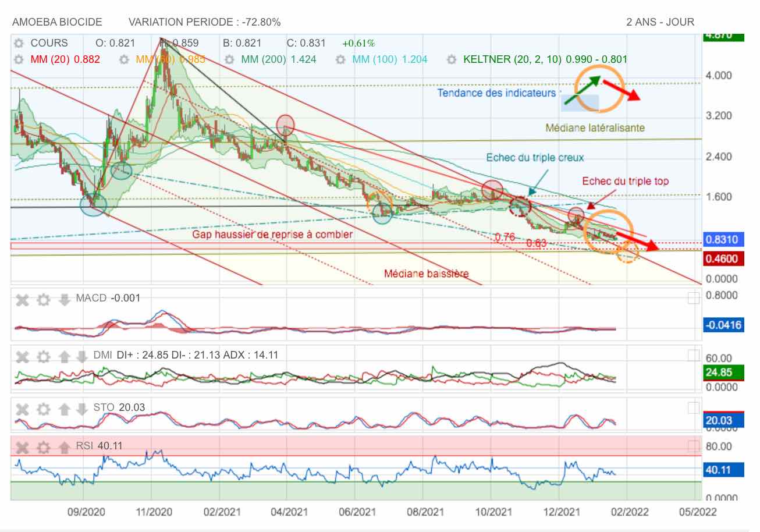Click 'Gap haussier de reprise à combler' text

pos(272,234)
